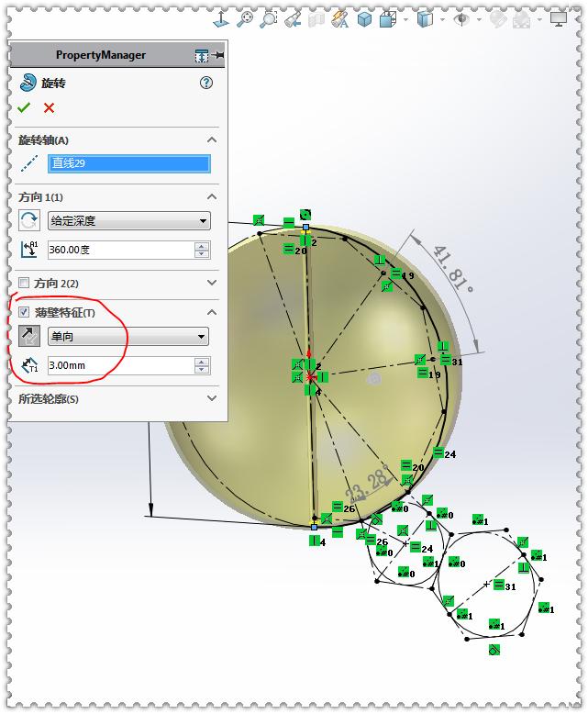Screen dimensions: 588x714
Task: Increase angle with the up spinner
Action: click(202, 245)
